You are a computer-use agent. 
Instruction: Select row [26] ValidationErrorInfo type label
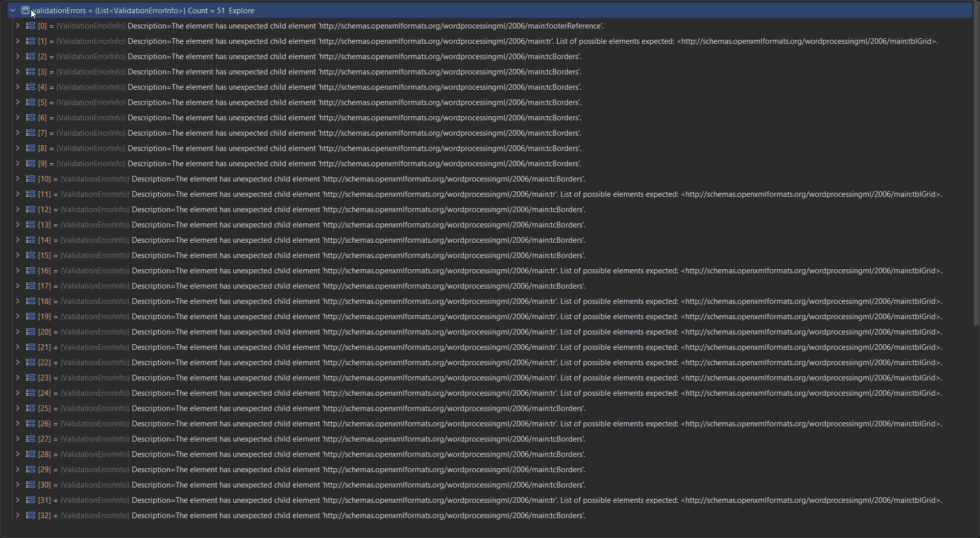click(94, 424)
